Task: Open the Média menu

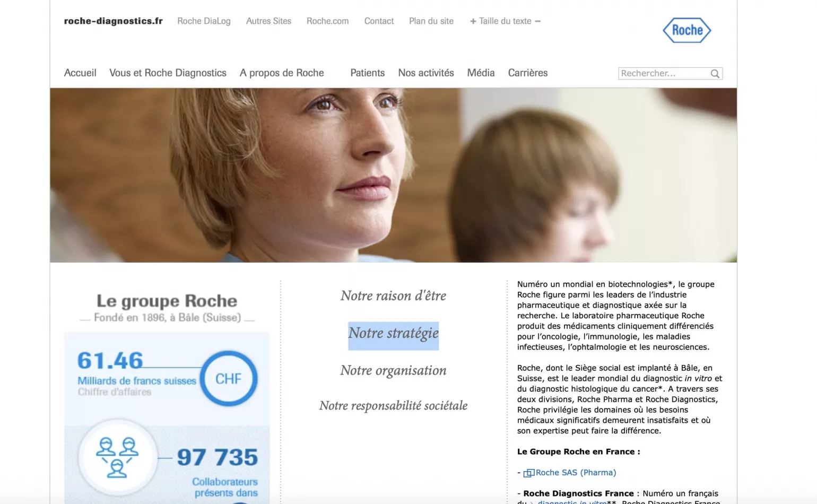Action: coord(480,73)
